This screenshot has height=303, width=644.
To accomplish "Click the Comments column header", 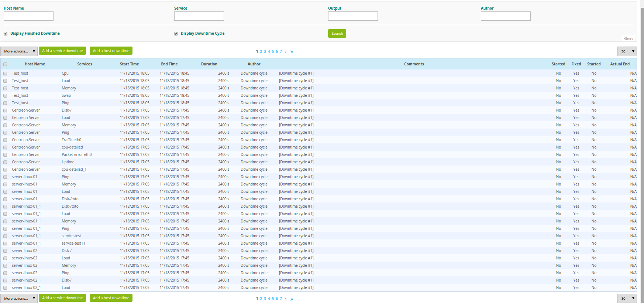I will tap(414, 64).
